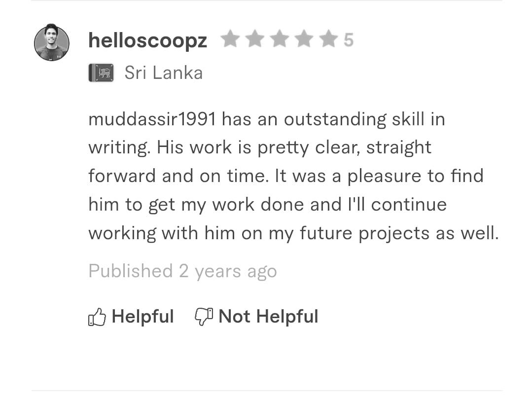Click the Published 2 years ago timestamp

[182, 271]
